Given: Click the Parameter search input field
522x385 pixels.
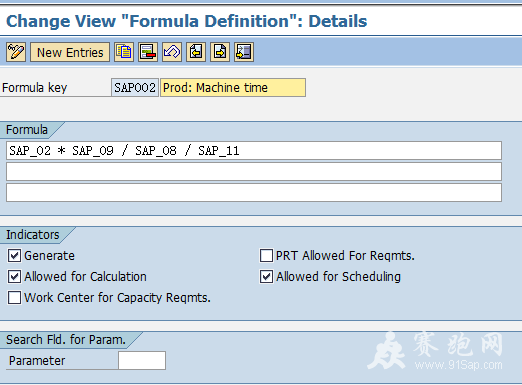Looking at the screenshot, I should 142,360.
